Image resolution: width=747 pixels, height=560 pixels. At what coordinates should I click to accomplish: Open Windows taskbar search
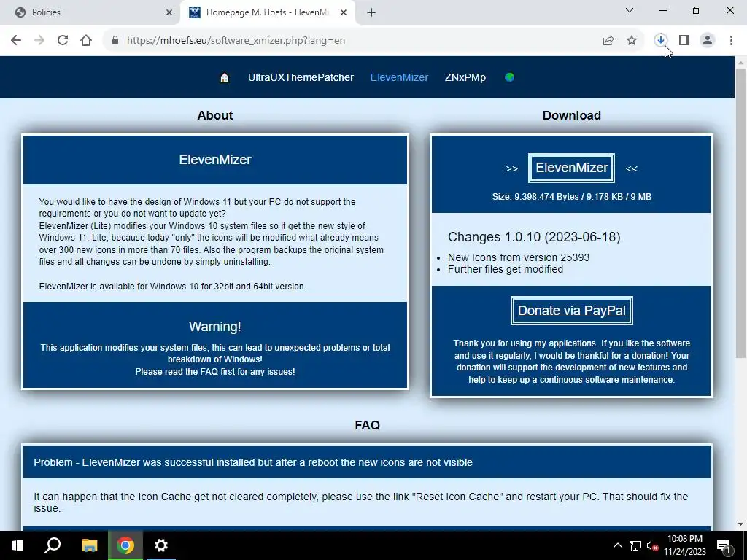coord(53,545)
